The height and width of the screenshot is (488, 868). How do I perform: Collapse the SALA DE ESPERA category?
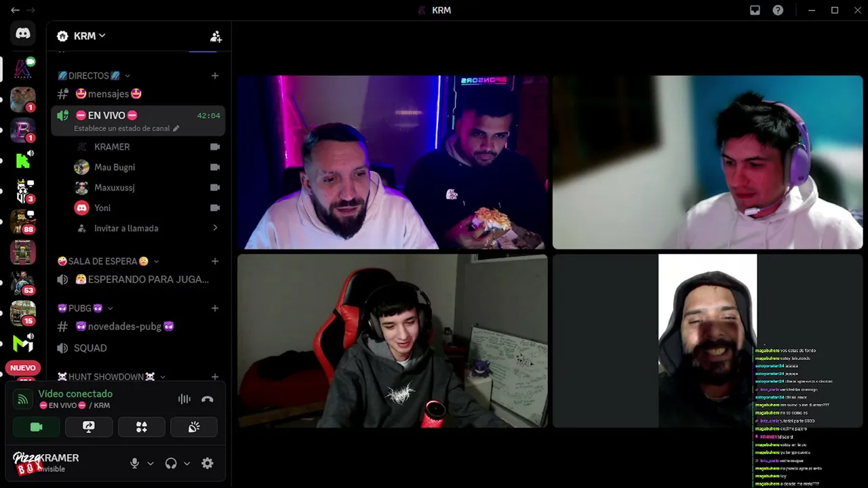point(108,261)
